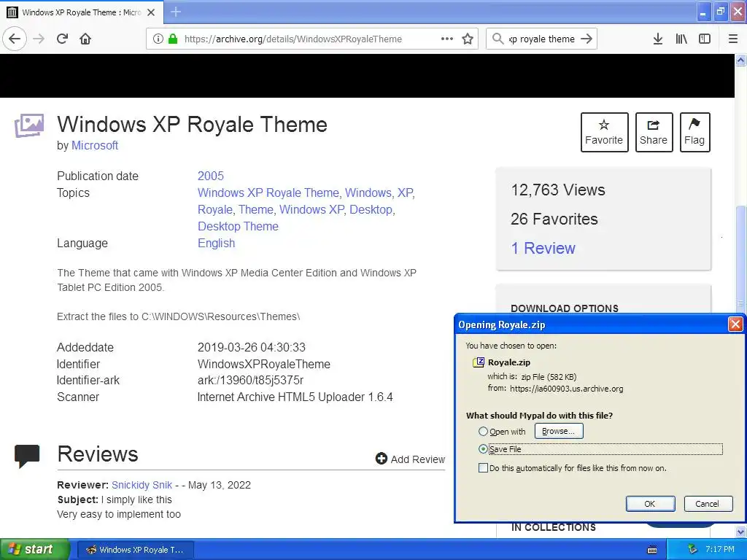Show site information icon in address bar
This screenshot has height=560, width=747.
coord(158,39)
